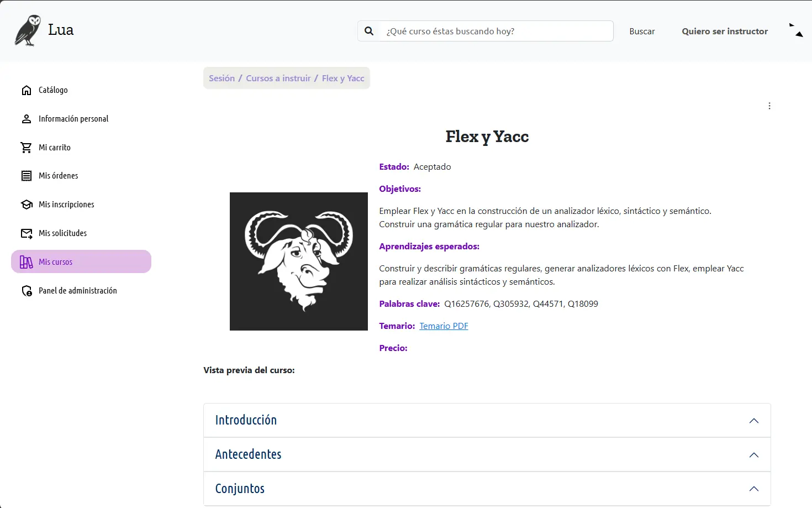Click the Mi carrito cart icon
The image size is (812, 508).
pyautogui.click(x=27, y=148)
